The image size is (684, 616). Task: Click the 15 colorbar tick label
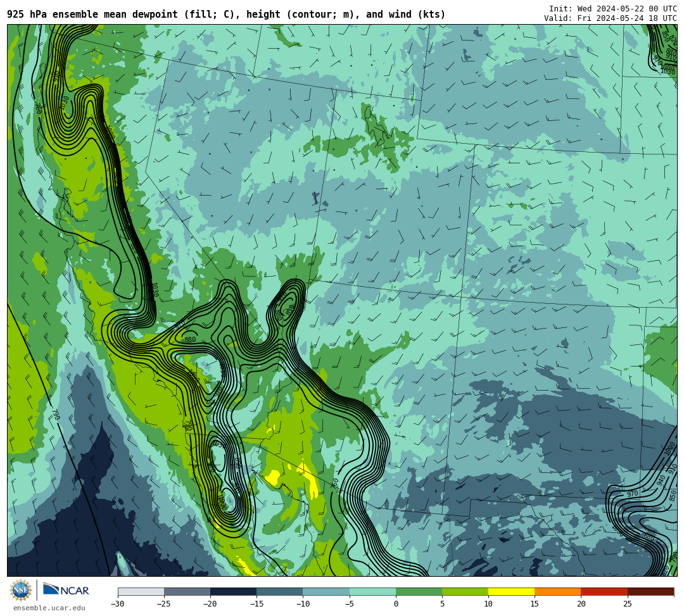(x=535, y=604)
